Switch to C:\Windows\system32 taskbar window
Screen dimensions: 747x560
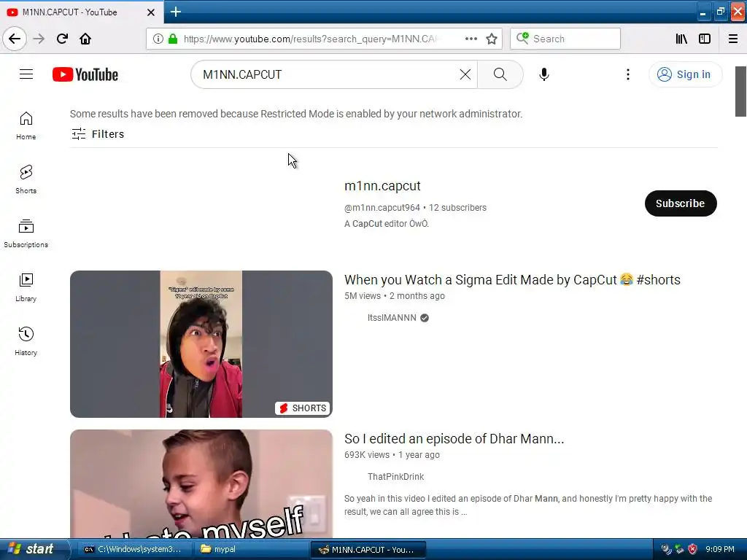pos(133,549)
